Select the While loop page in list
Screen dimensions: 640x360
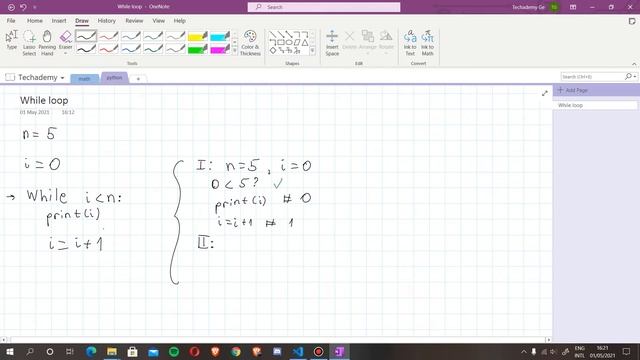pos(595,105)
